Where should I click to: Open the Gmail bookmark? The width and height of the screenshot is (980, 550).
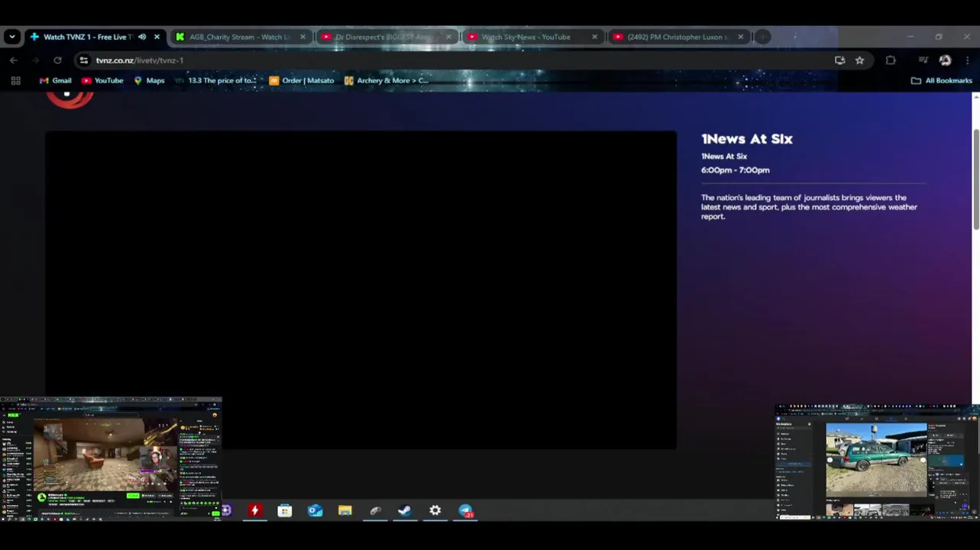(55, 80)
